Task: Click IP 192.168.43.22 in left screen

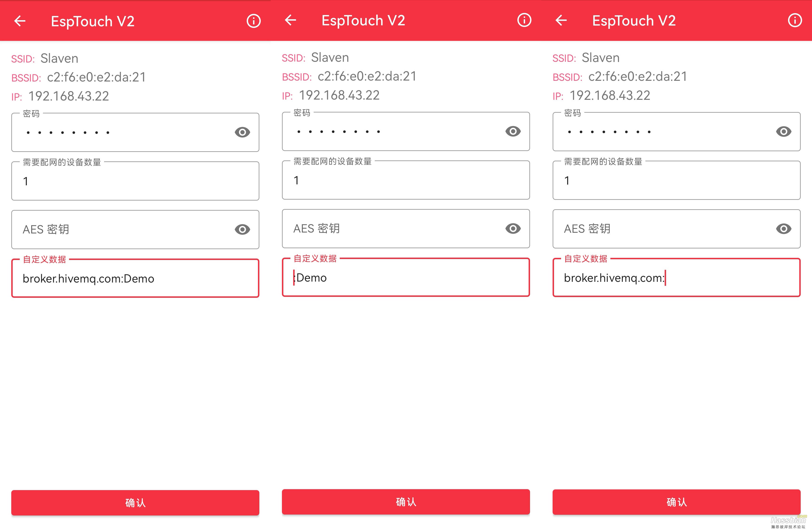Action: click(x=69, y=96)
